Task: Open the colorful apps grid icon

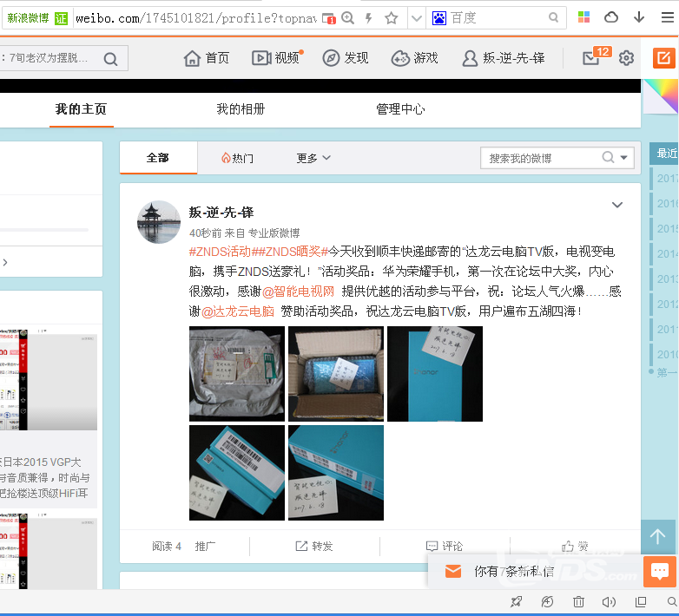Action: (583, 17)
